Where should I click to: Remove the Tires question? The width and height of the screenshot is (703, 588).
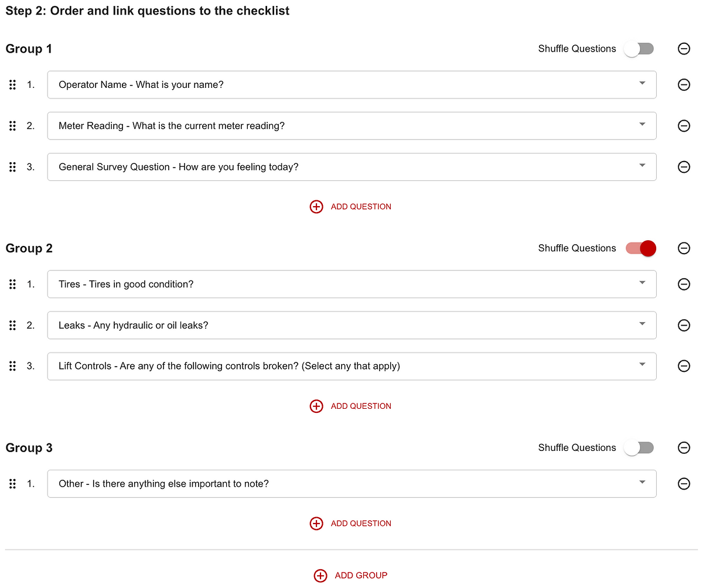pyautogui.click(x=683, y=285)
